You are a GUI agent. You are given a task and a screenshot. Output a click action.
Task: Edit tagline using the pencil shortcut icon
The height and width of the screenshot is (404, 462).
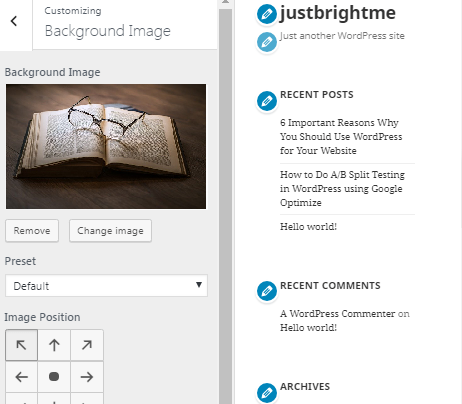tap(266, 42)
